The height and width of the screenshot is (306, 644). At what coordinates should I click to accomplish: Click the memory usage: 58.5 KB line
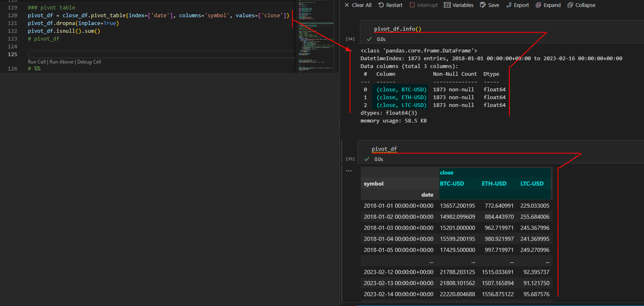(393, 120)
